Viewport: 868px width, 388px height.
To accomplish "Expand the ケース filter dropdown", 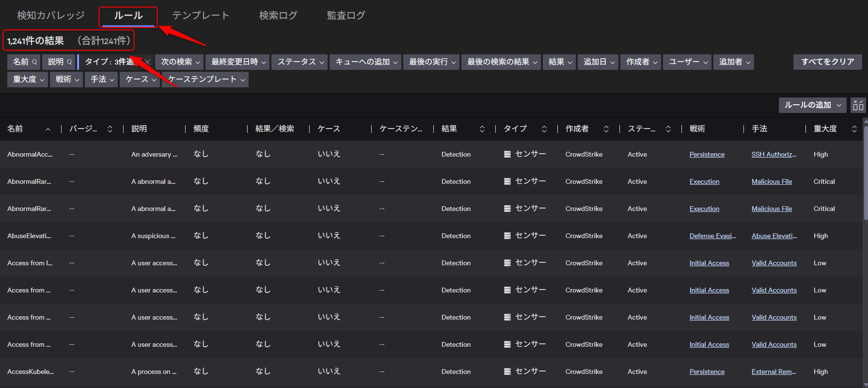I will pos(141,80).
